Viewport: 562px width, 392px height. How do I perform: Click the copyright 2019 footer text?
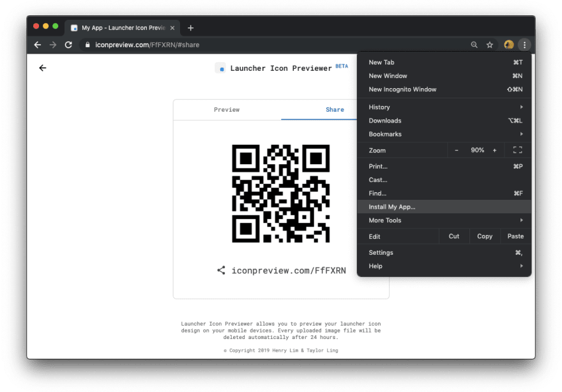(x=281, y=351)
